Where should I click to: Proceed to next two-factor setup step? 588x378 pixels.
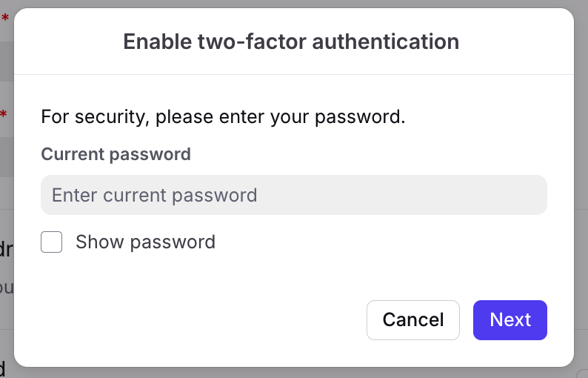point(510,319)
